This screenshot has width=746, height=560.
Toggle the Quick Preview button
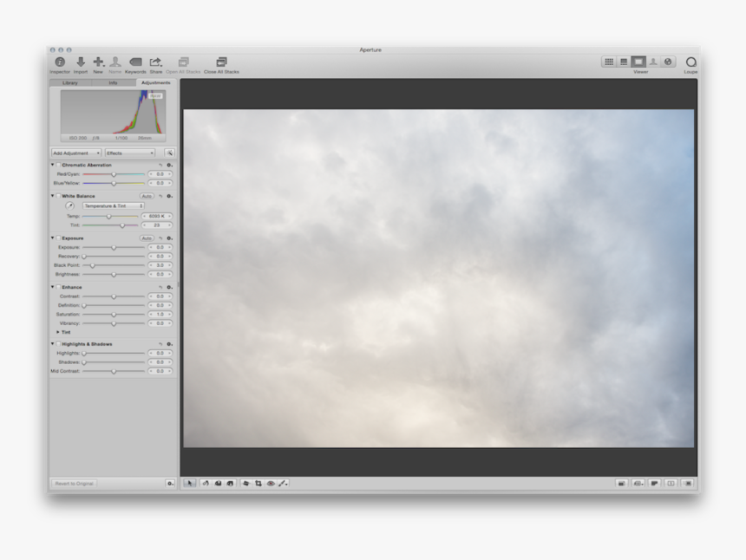pos(688,484)
